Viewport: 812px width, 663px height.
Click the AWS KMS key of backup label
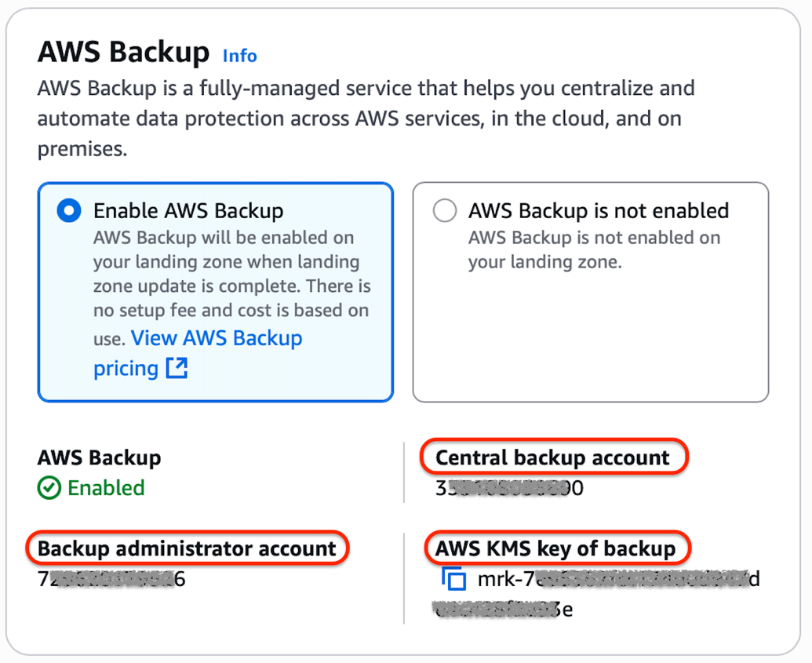click(x=556, y=548)
